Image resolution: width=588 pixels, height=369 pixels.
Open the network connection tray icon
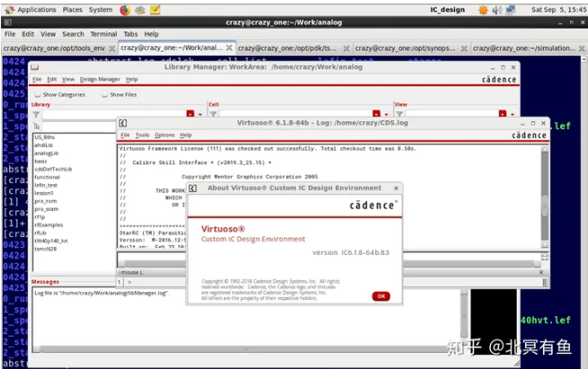[511, 10]
